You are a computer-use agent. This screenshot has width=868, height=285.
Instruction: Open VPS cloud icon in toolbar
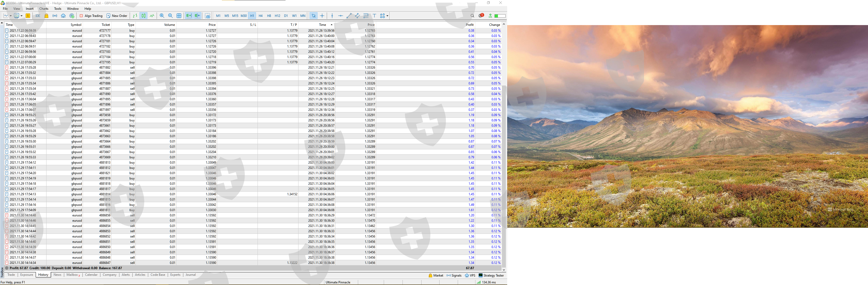[63, 16]
